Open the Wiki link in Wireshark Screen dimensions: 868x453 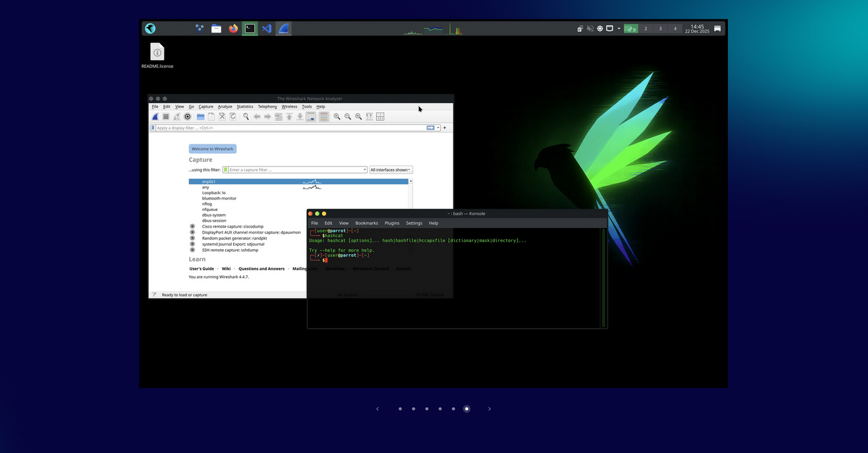pyautogui.click(x=226, y=269)
